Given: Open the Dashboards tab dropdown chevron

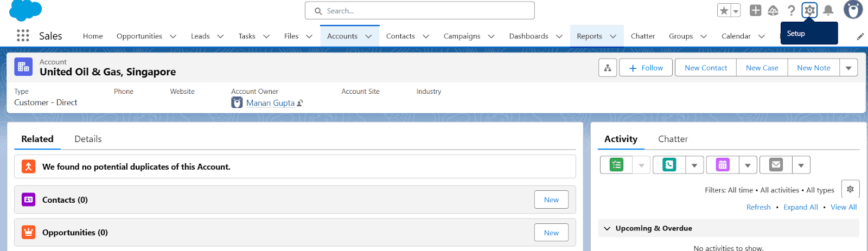Looking at the screenshot, I should [x=559, y=36].
